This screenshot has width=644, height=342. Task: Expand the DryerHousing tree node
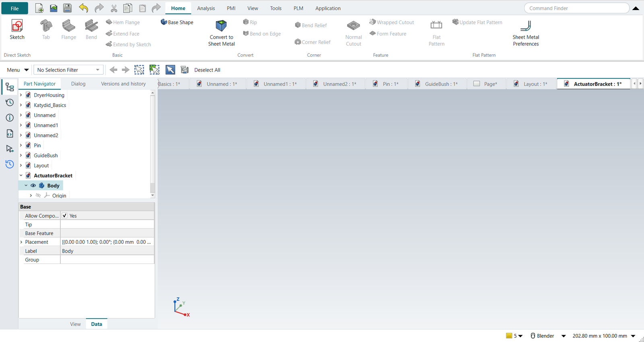[x=21, y=95]
